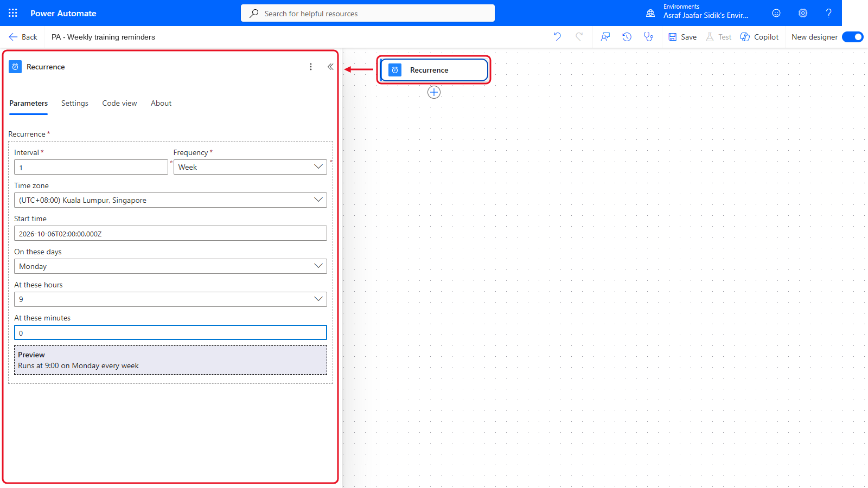Select the Recurrence trigger card on canvas
The width and height of the screenshot is (868, 488).
(434, 70)
